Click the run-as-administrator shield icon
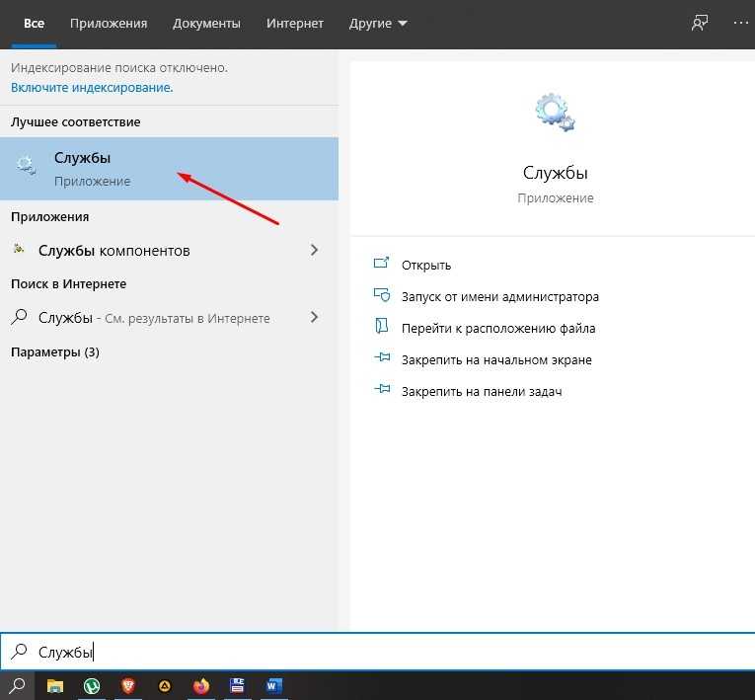 point(382,295)
